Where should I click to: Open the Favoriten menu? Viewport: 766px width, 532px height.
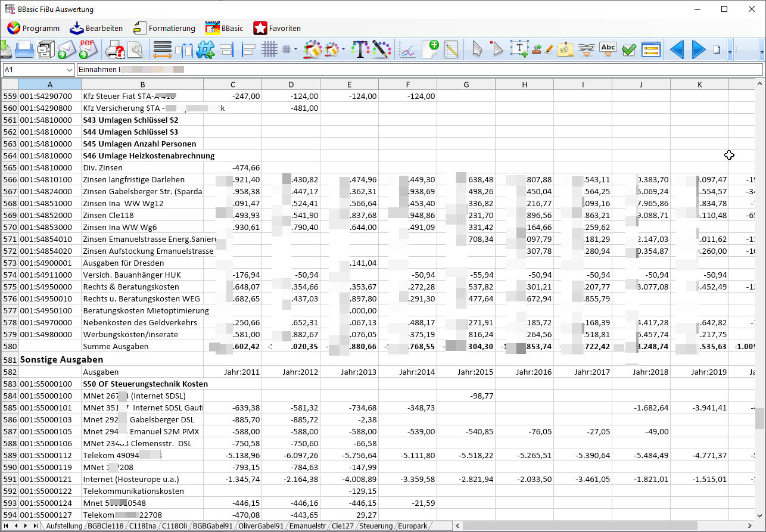point(277,28)
